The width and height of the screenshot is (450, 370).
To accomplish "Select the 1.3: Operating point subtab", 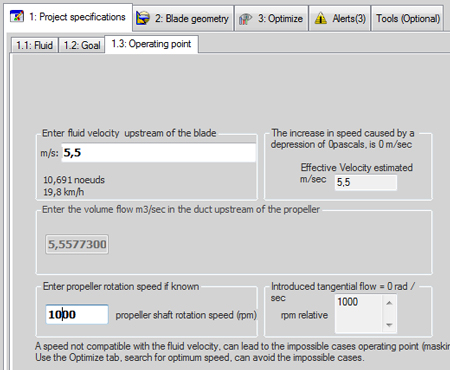I will (151, 44).
